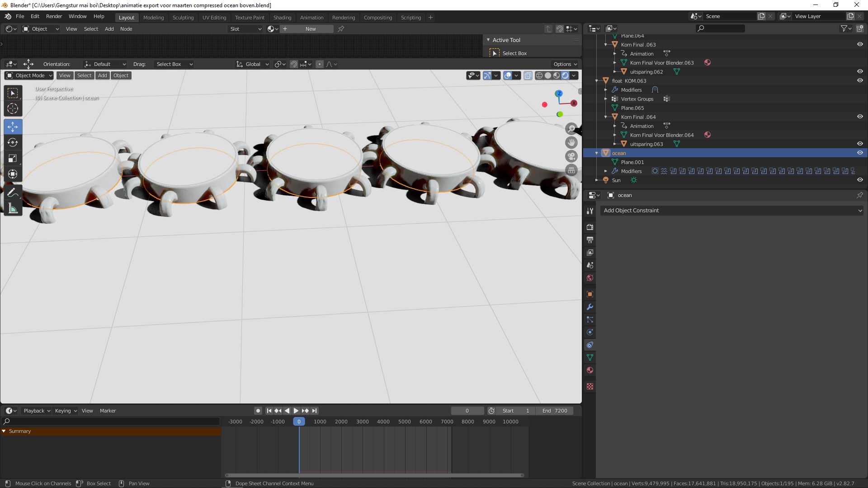Viewport: 868px width, 488px height.
Task: Select the Cursor tool in viewport toolbar
Action: point(13,108)
